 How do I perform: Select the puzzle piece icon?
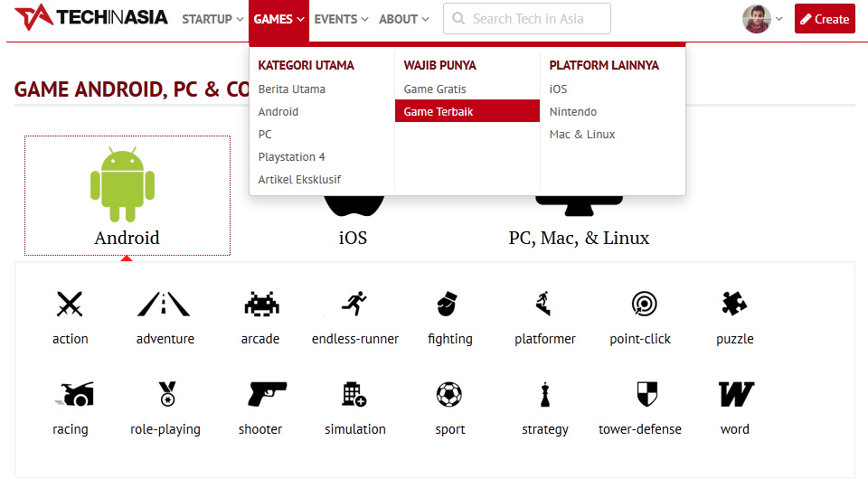734,305
